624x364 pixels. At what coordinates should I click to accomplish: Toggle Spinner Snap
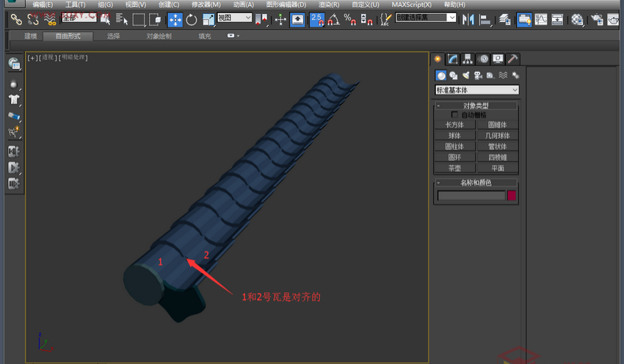366,19
